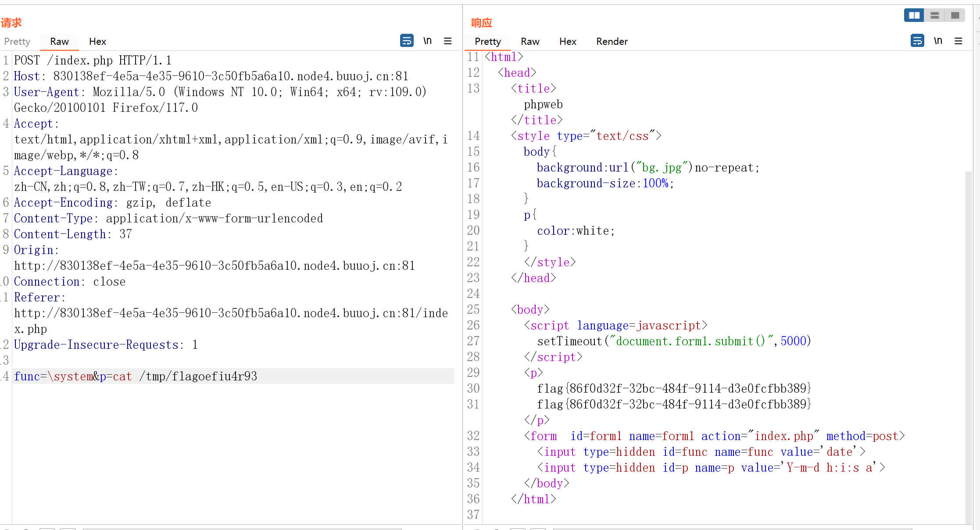
Task: Switch response view to Pretty tab
Action: coord(487,42)
